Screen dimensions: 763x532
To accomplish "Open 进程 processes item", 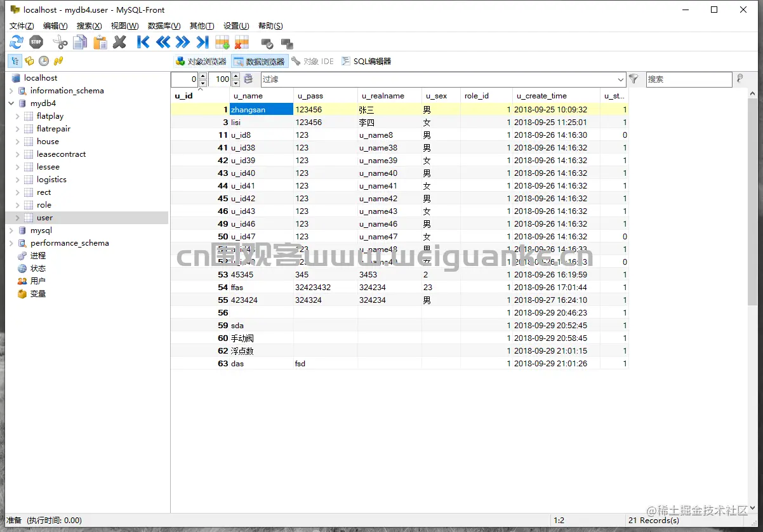I will click(38, 256).
